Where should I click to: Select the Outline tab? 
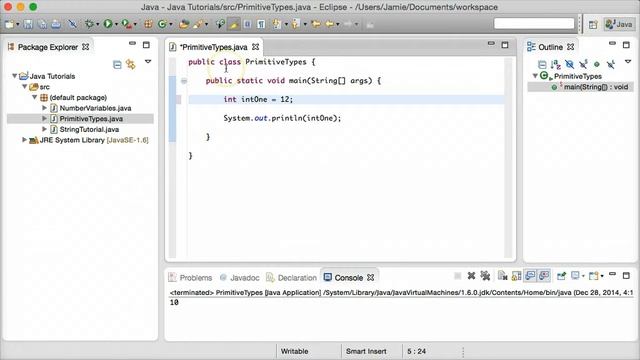click(550, 47)
